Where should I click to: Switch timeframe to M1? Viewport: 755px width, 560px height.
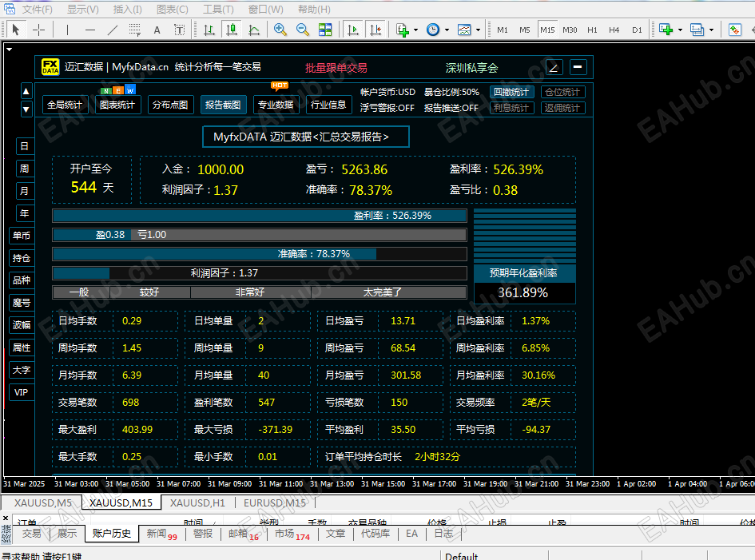(503, 30)
